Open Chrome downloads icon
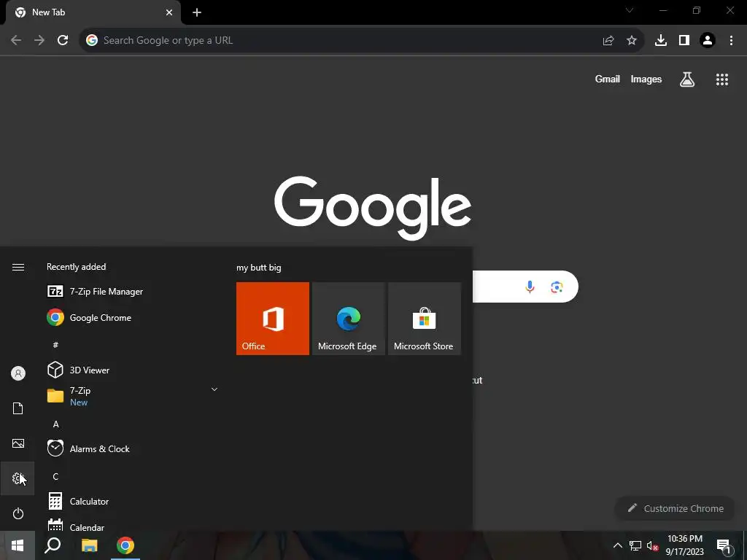Screen dimensions: 747x560 coord(661,41)
